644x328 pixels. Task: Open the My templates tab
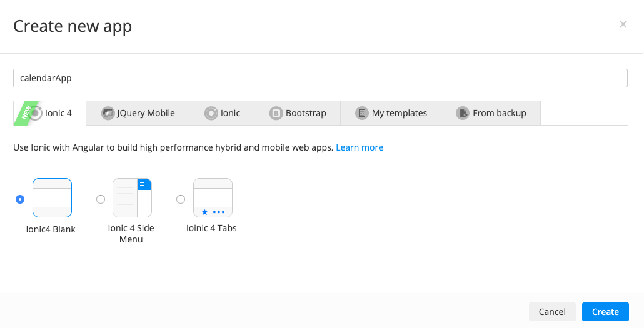(x=391, y=113)
